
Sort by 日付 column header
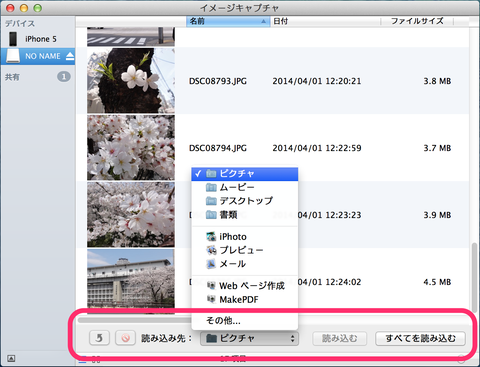(x=325, y=21)
